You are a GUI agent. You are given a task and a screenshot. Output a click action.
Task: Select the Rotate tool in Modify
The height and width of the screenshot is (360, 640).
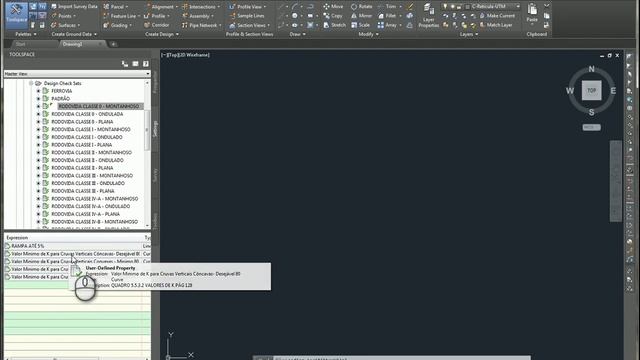click(362, 7)
